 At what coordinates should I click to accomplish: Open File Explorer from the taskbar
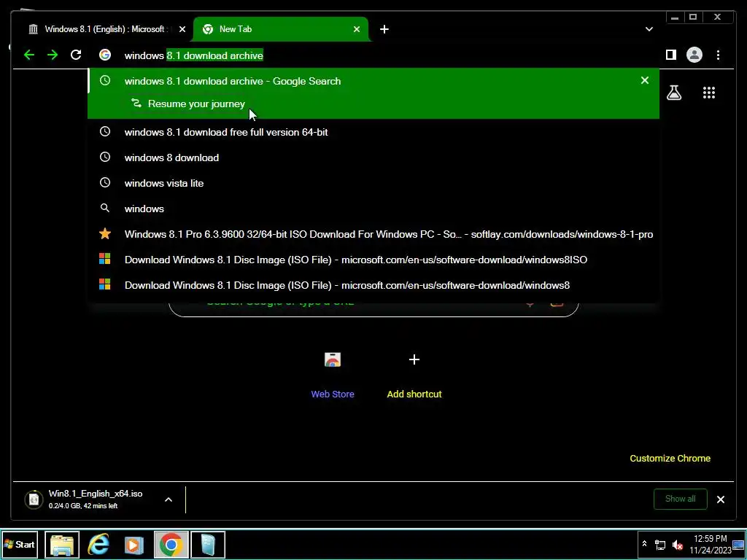(x=62, y=544)
